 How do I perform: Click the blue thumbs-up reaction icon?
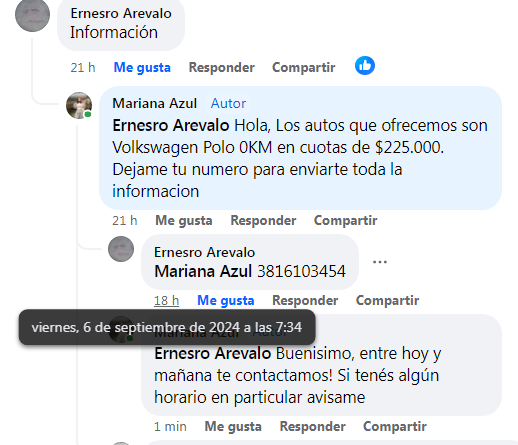point(365,66)
